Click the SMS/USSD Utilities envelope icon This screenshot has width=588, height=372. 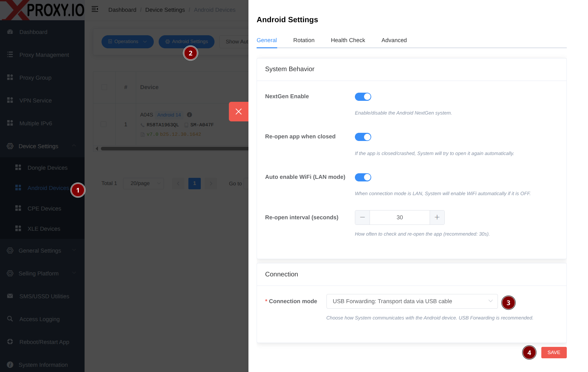[10, 296]
